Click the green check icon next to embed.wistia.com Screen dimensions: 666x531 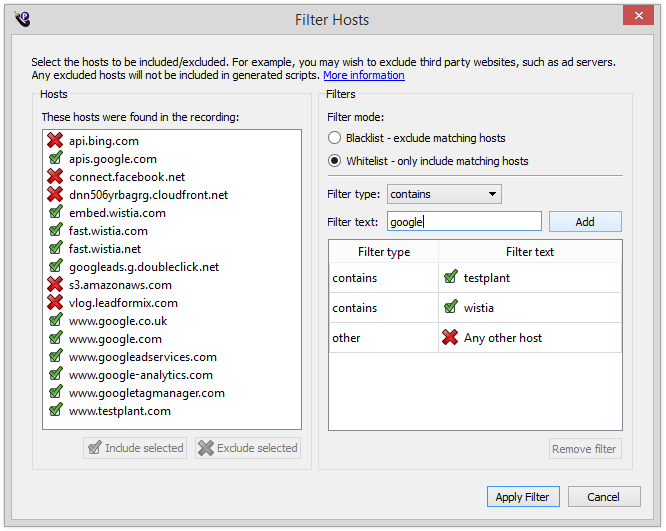pyautogui.click(x=56, y=213)
